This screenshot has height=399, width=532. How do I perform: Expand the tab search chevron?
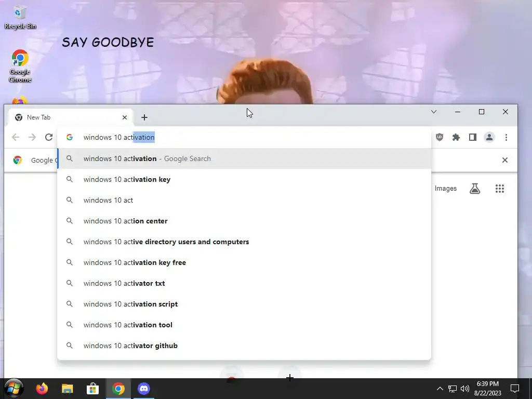(434, 112)
